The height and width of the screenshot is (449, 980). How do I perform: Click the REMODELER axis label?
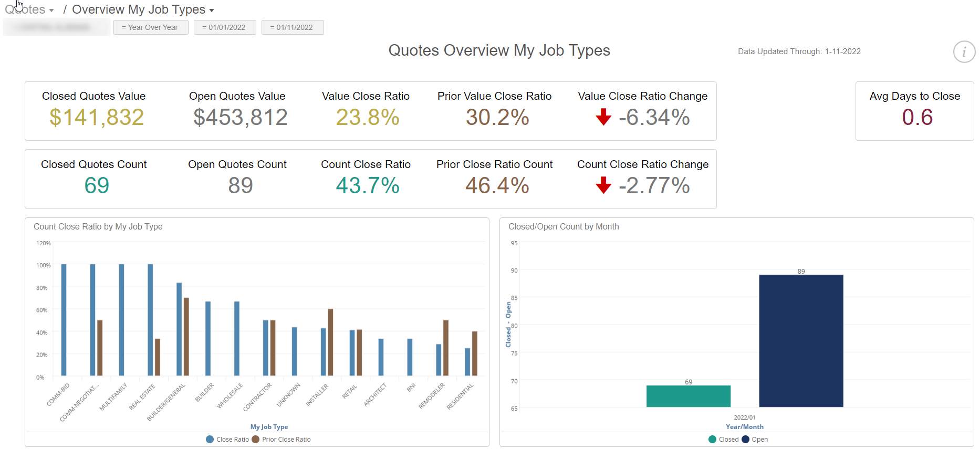pyautogui.click(x=432, y=396)
